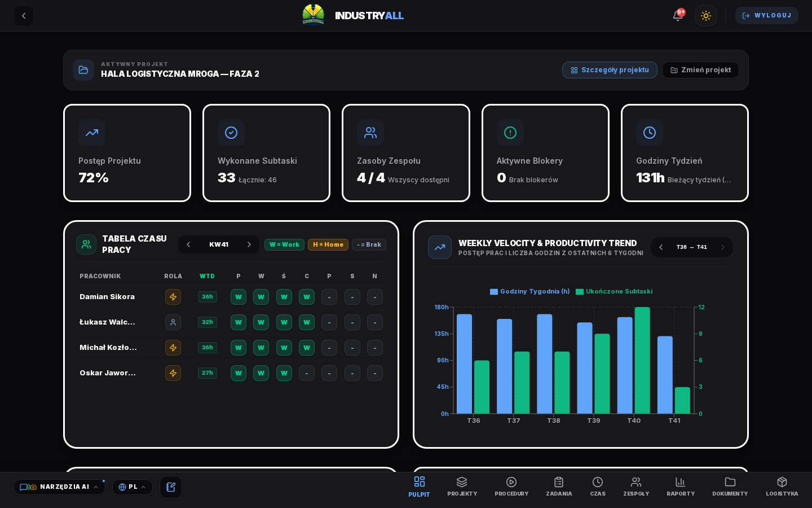812x508 pixels.
Task: Toggle light theme with the sun icon
Action: tap(706, 16)
